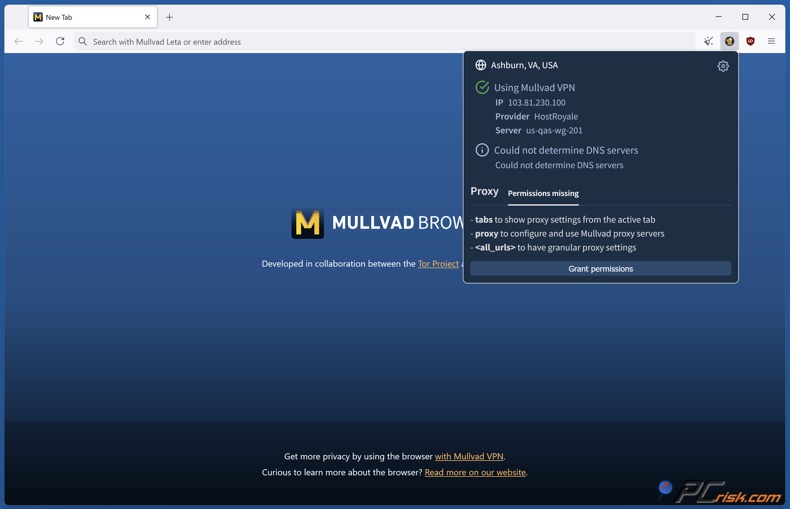This screenshot has height=509, width=790.
Task: Focus the Mullvad Leta search address field
Action: point(385,41)
